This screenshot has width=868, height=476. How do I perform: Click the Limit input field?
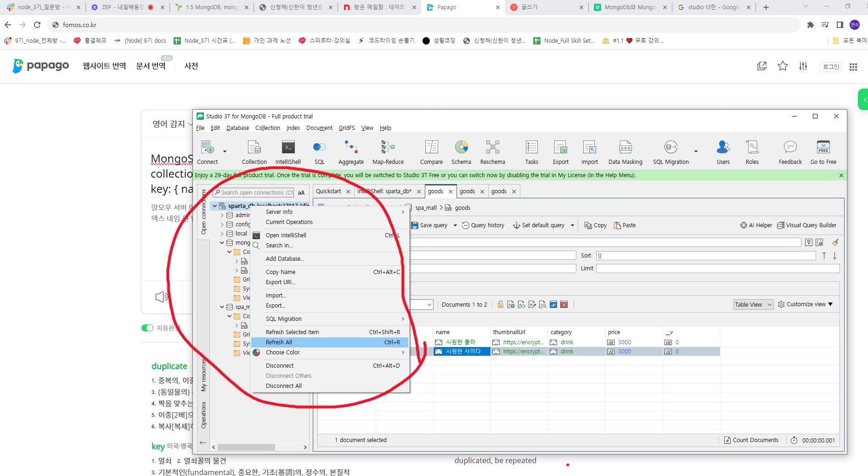tap(718, 269)
